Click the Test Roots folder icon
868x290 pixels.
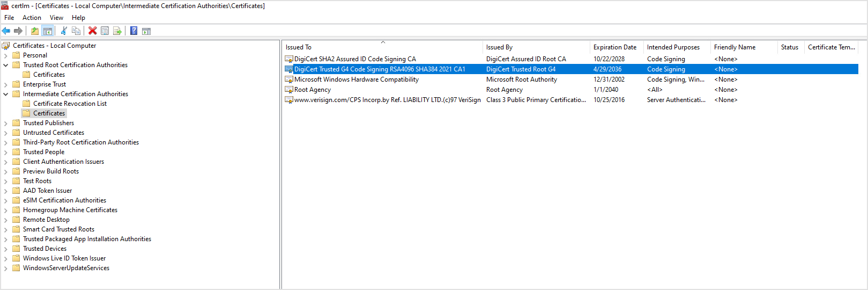[x=16, y=181]
